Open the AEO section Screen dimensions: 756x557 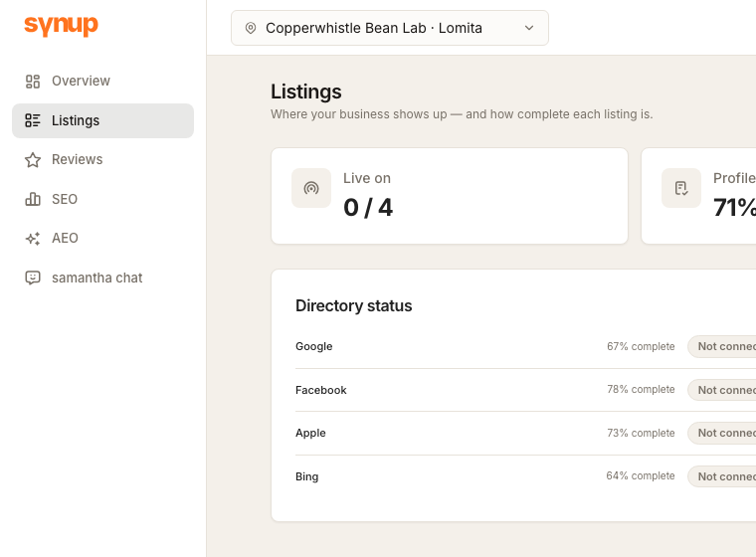[x=102, y=239]
